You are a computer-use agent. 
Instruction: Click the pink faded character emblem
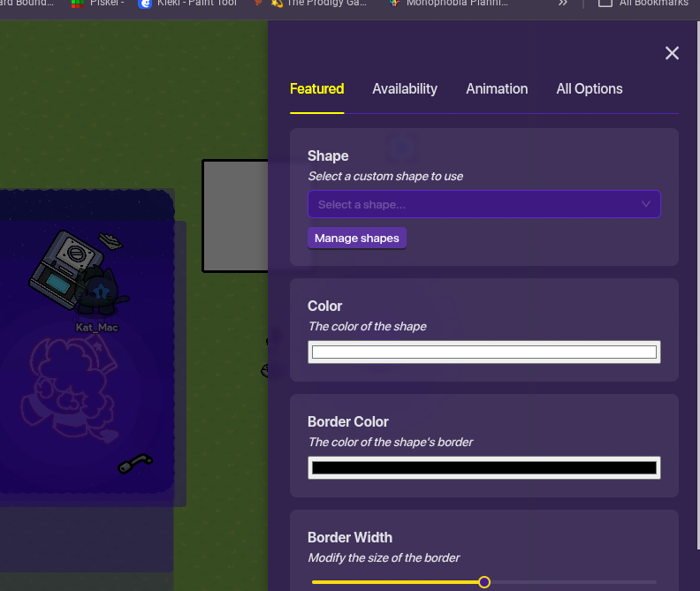pos(66,384)
